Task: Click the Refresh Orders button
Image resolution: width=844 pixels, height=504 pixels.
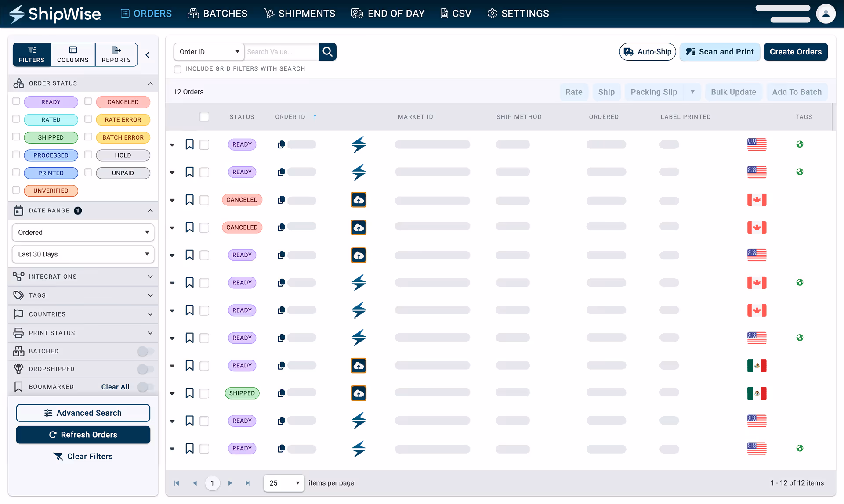Action: coord(83,435)
